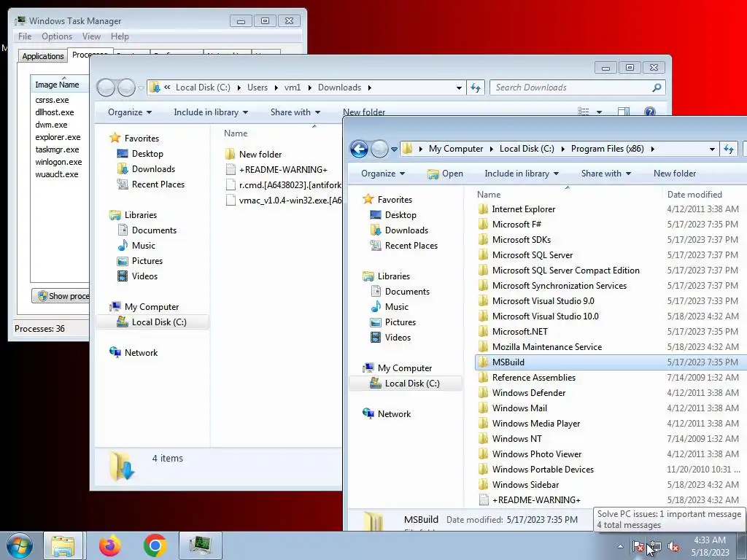Open address history dropdown in Program Files window

click(712, 149)
